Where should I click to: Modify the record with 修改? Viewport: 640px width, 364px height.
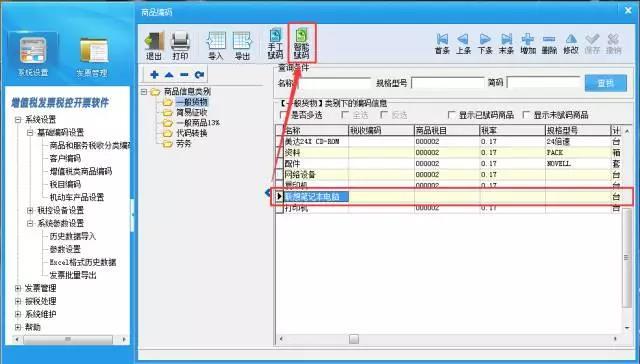click(x=571, y=44)
